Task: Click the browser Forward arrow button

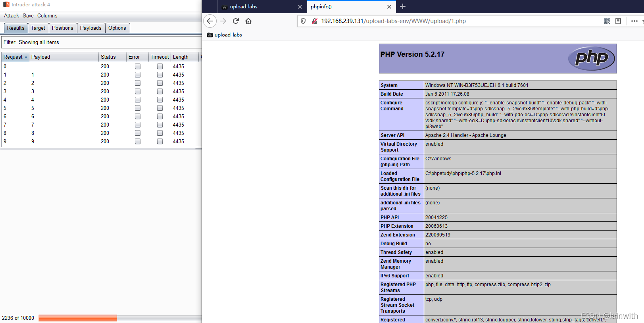Action: pos(223,21)
